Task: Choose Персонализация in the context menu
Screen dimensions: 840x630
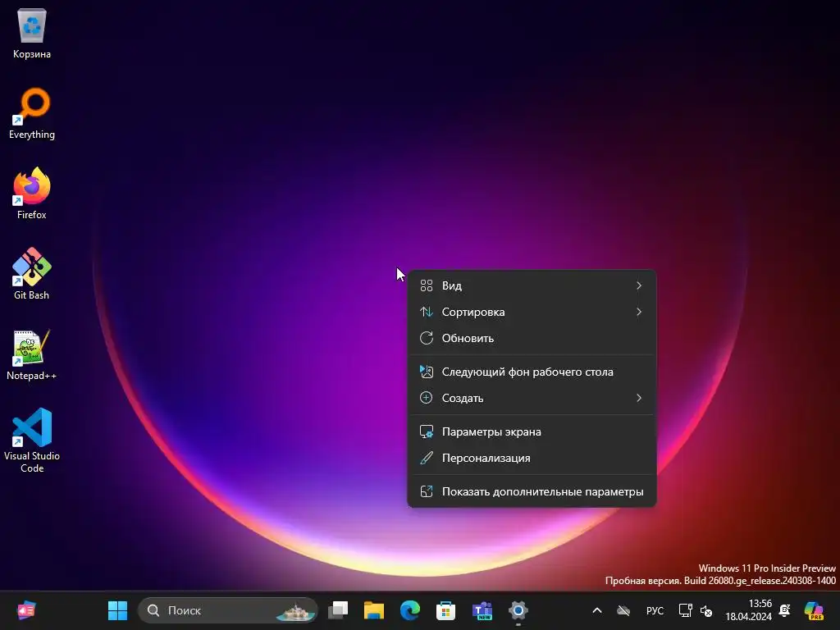Action: 532,458
